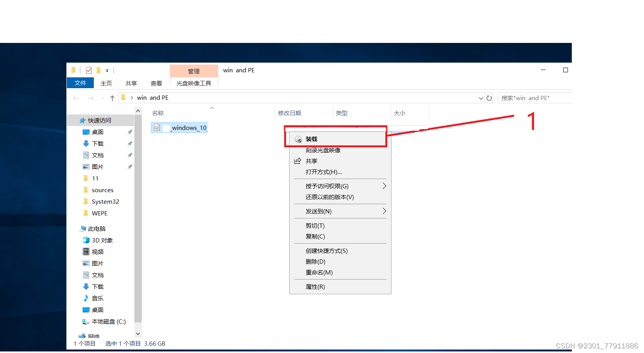Select 刻录光盘映像 to burn the disc image
The height and width of the screenshot is (353, 644).
[323, 150]
